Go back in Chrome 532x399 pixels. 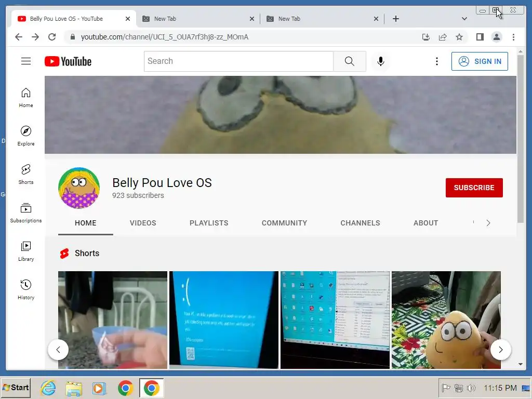coord(19,37)
